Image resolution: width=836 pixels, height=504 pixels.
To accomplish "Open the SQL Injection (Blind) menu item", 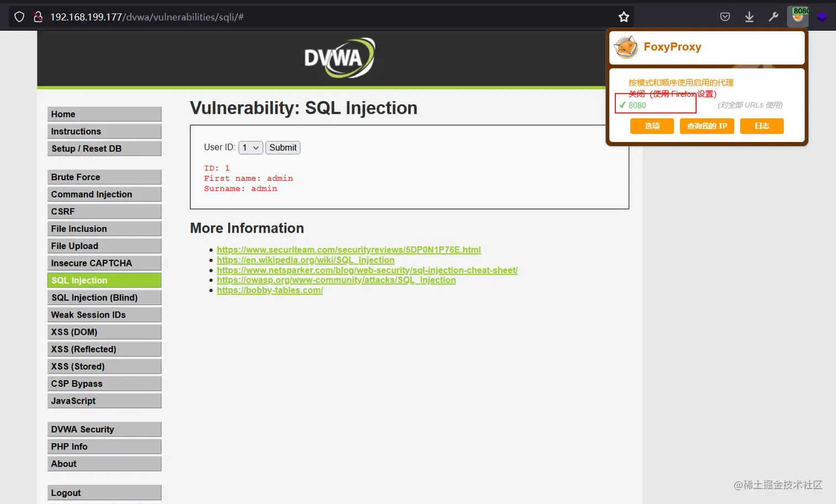I will tap(104, 297).
